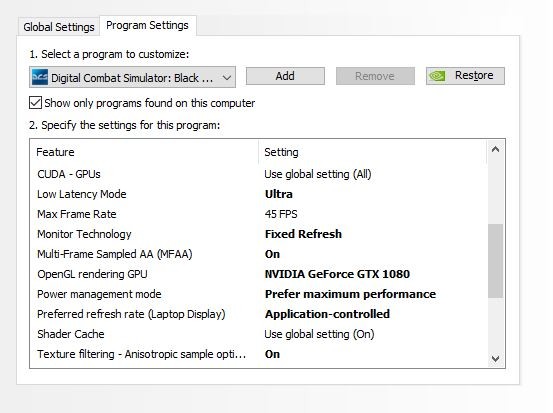Image resolution: width=553 pixels, height=413 pixels.
Task: Select the Monitor Technology feature
Action: [x=84, y=234]
